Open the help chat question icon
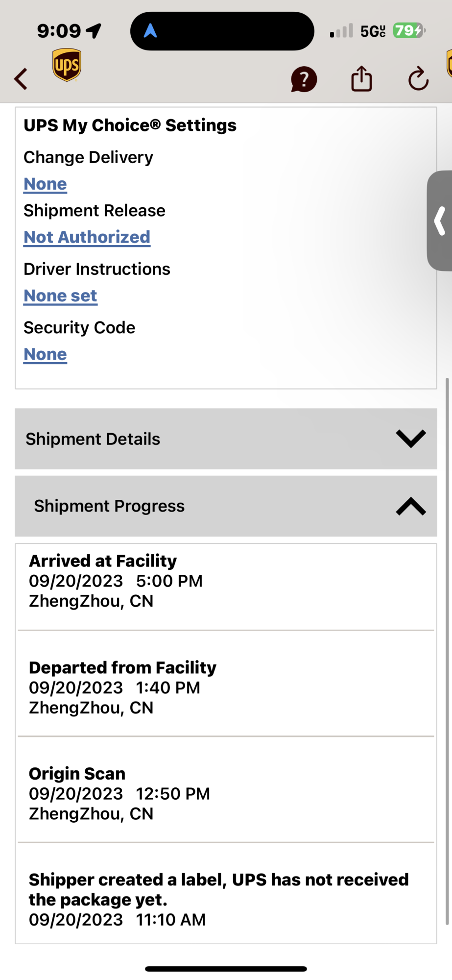452x980 pixels. (304, 79)
